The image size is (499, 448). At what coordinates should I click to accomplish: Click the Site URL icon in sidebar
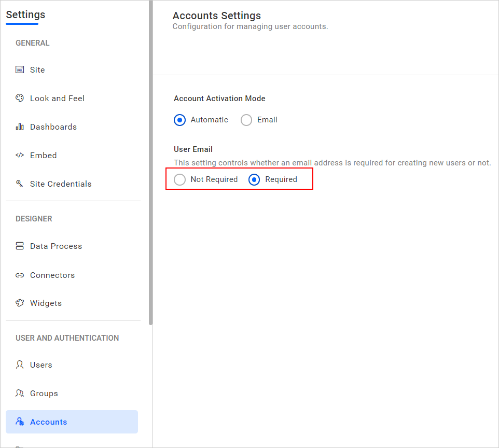20,69
